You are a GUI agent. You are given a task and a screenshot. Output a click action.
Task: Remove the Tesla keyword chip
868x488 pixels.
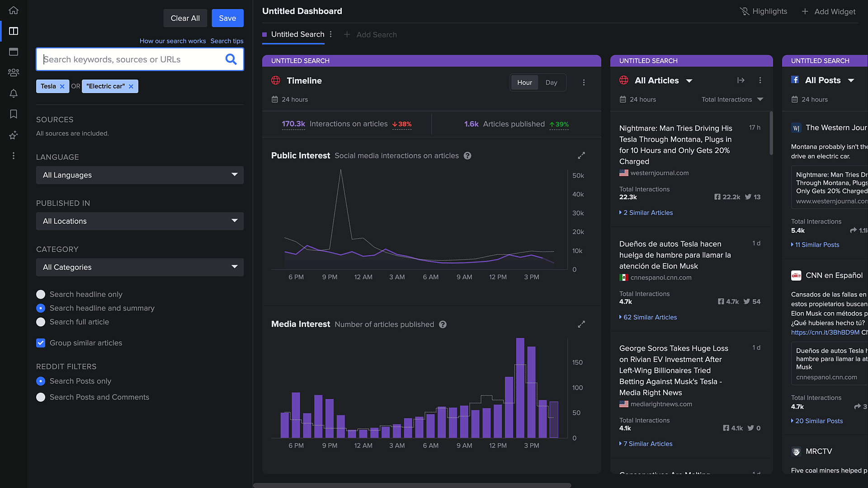tap(62, 86)
